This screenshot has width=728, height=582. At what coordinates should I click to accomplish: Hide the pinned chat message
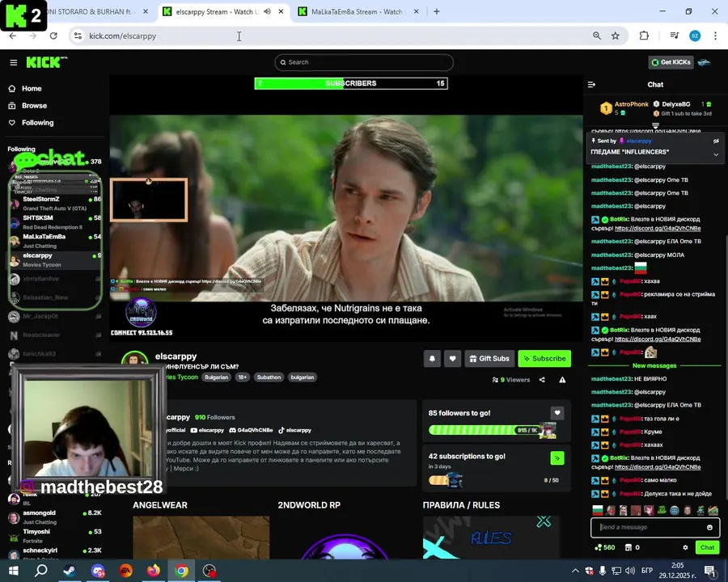pos(716,141)
